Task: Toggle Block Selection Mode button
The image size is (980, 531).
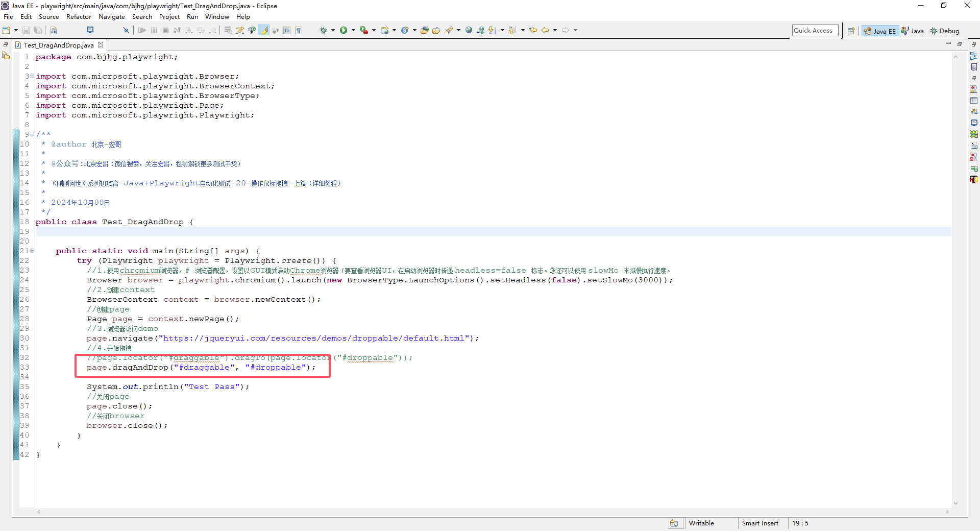Action: tap(287, 31)
